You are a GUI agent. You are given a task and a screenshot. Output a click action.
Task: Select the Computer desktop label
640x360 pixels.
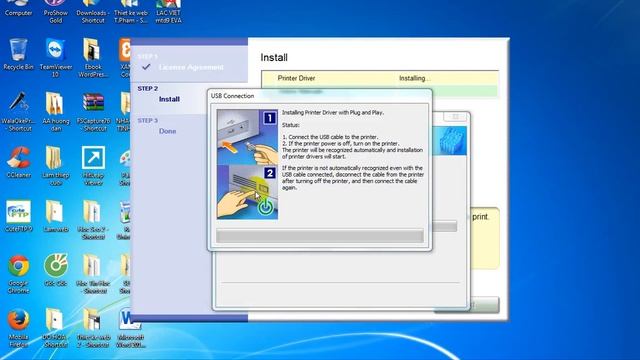coord(18,13)
